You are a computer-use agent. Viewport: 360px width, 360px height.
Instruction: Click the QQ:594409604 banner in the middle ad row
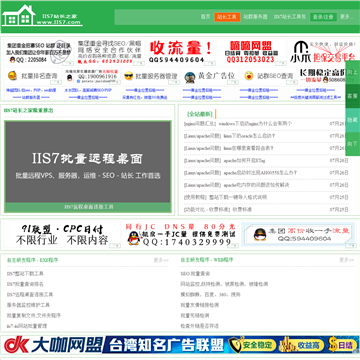[299, 235]
